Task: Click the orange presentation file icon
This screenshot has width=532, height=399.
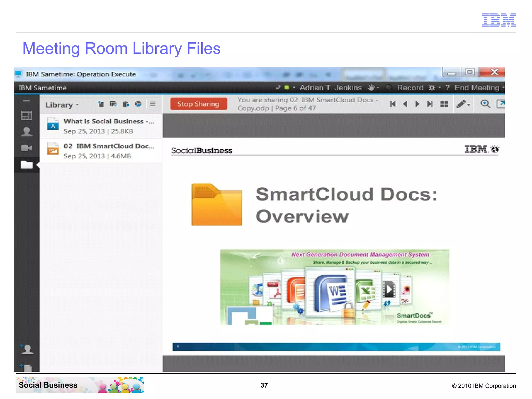Action: pyautogui.click(x=53, y=149)
